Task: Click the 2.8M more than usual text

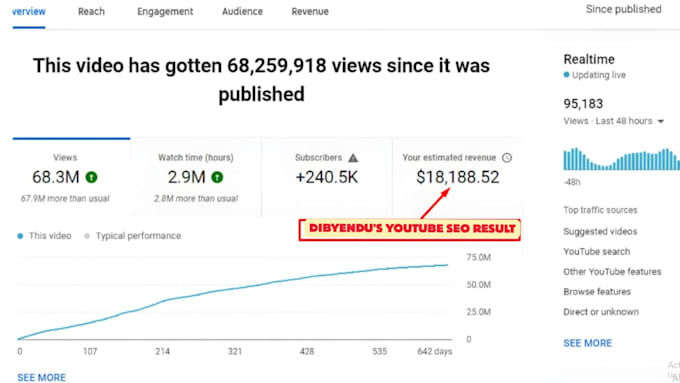Action: tap(196, 199)
